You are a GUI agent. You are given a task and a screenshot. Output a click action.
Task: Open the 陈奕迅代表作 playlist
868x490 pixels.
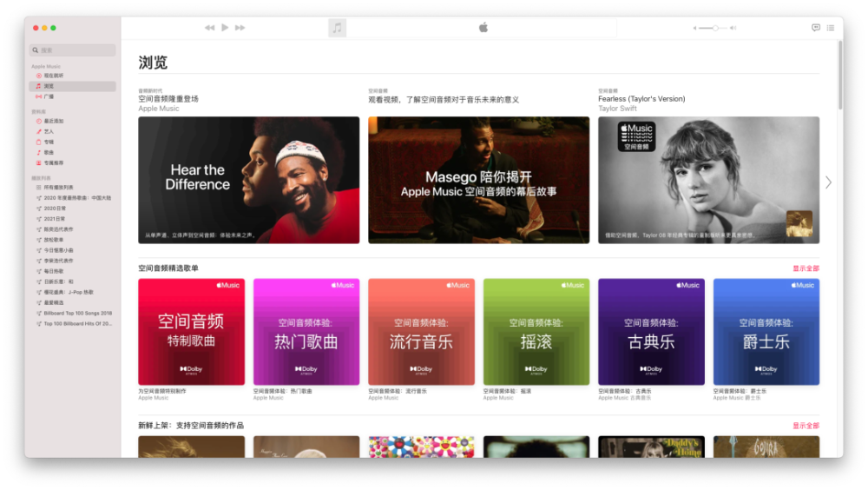tap(73, 229)
